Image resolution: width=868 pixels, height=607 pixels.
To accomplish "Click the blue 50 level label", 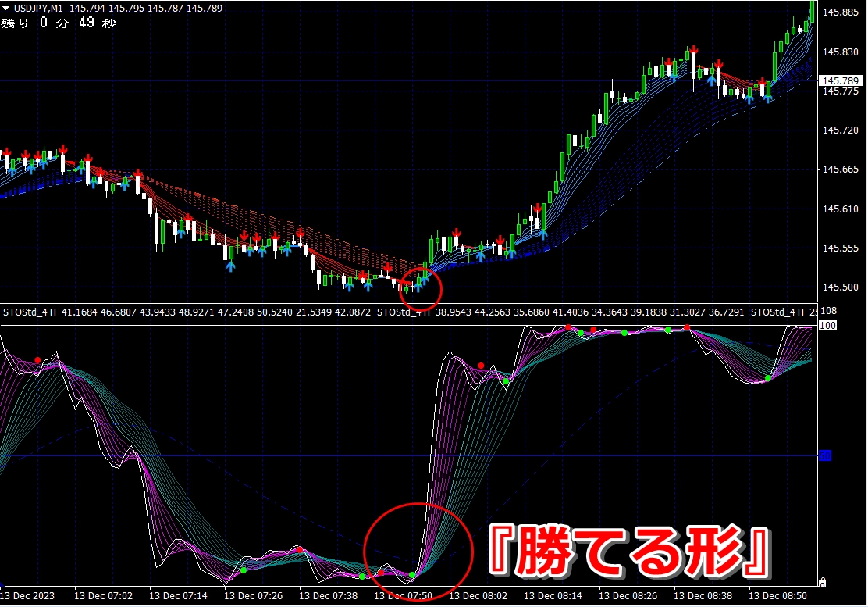I will click(824, 455).
